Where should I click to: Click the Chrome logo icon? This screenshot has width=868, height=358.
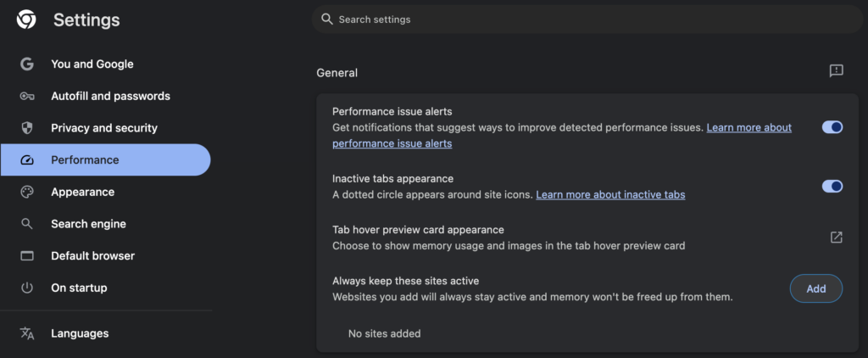click(x=26, y=20)
